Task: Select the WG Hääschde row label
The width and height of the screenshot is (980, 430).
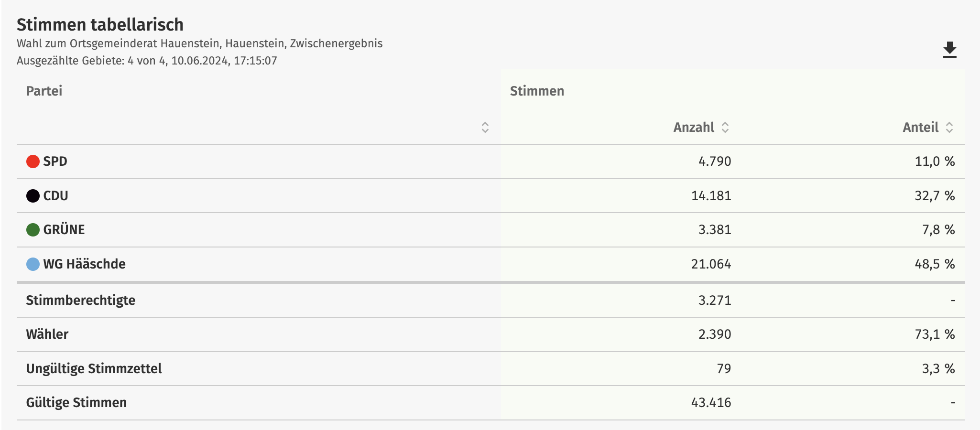Action: [84, 264]
